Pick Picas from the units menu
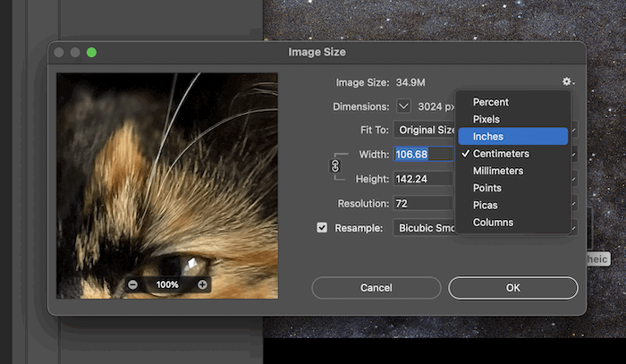This screenshot has height=364, width=626. point(513,205)
